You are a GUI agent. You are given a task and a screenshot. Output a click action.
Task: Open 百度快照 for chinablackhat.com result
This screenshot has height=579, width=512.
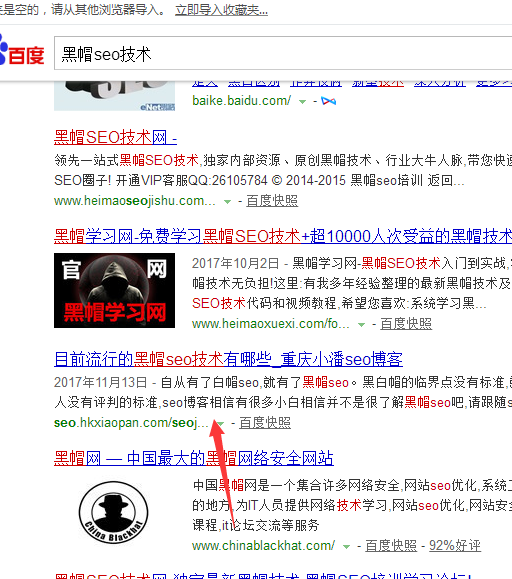pyautogui.click(x=391, y=546)
